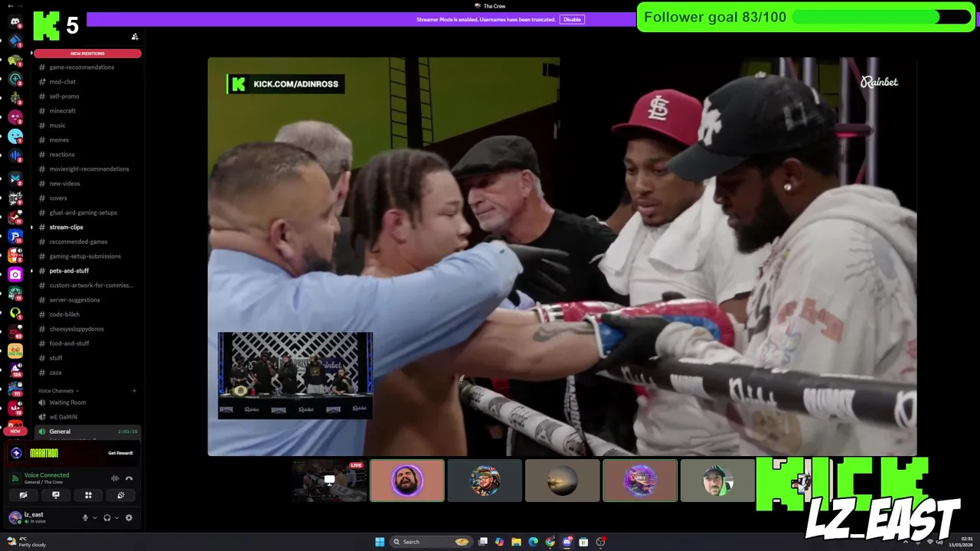Select the sunset avatar participant tile
This screenshot has height=551, width=980.
click(562, 481)
